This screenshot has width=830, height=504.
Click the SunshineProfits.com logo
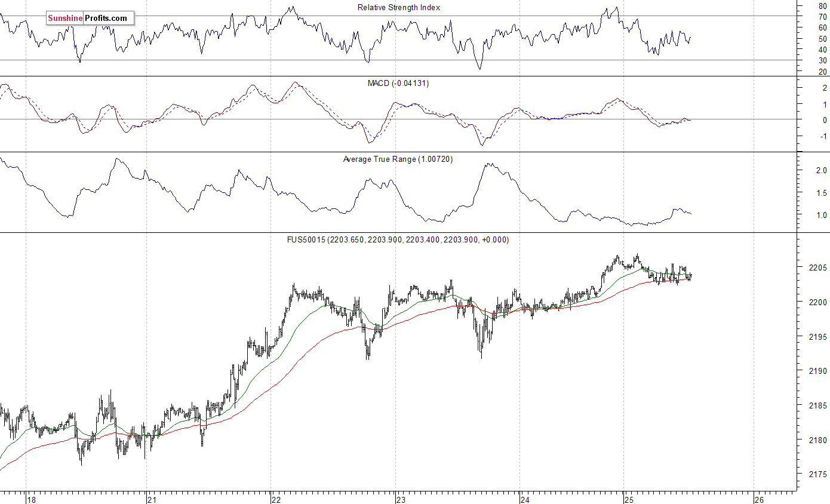pos(90,19)
